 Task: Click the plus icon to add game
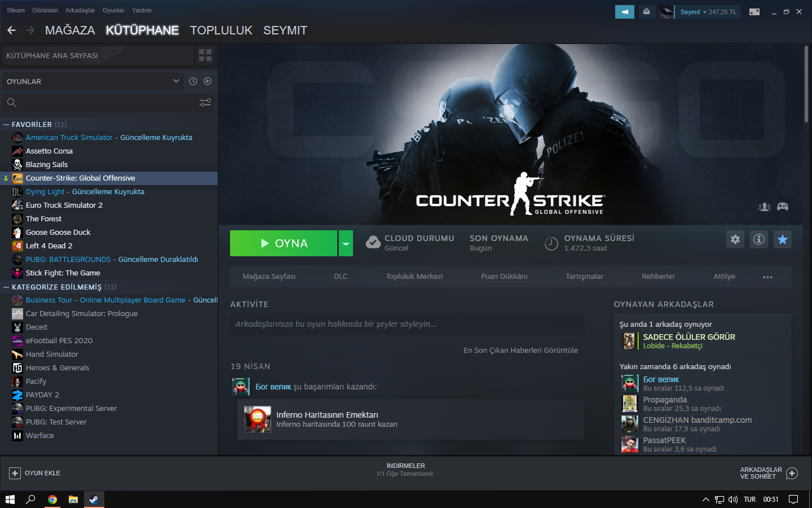coord(15,473)
